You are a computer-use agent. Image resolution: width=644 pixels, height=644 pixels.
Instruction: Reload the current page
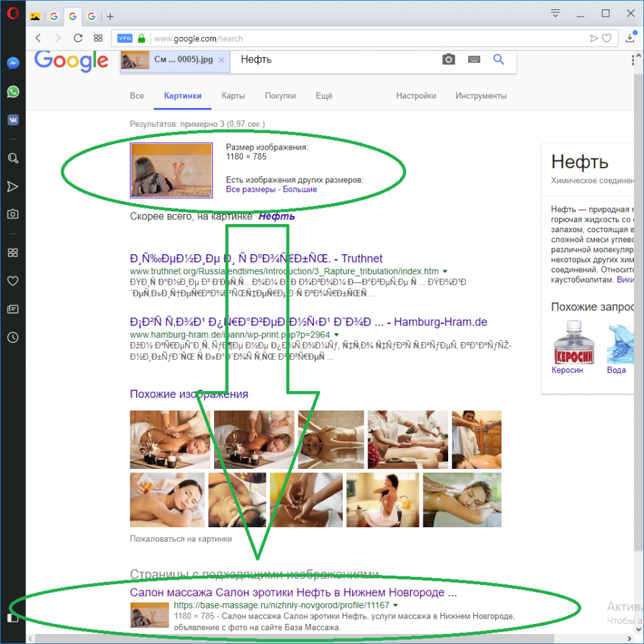point(78,38)
